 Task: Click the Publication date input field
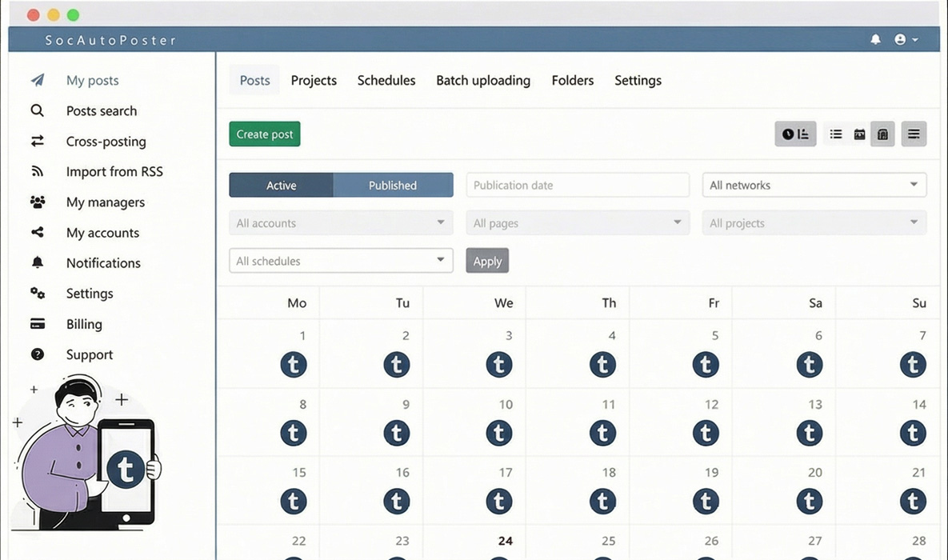(578, 185)
